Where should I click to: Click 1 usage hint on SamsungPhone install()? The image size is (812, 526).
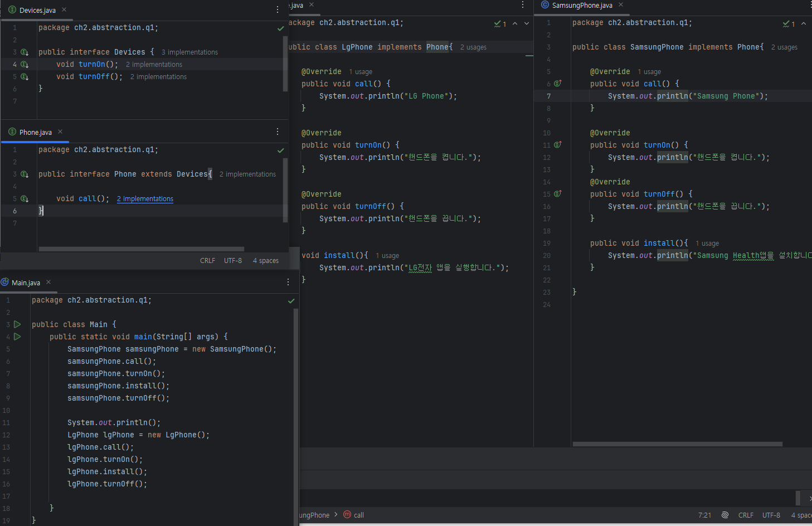pyautogui.click(x=707, y=243)
